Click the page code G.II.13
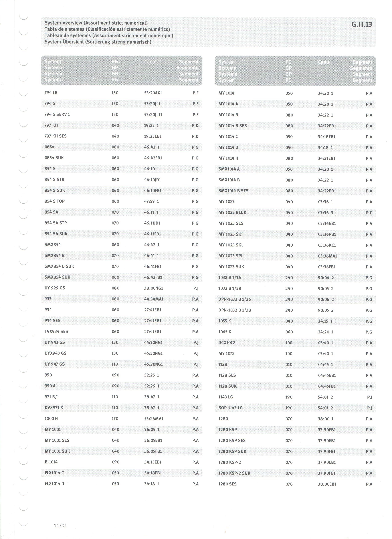The width and height of the screenshot is (392, 539). tap(362, 24)
